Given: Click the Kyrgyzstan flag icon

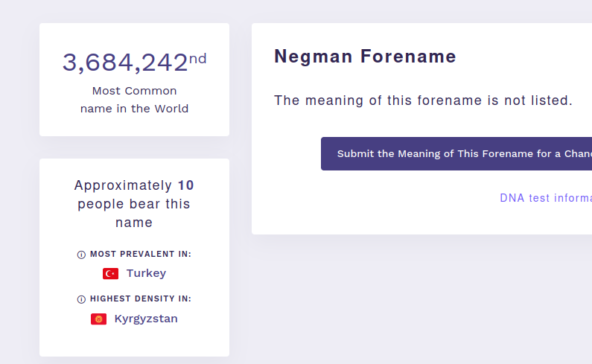Looking at the screenshot, I should pos(98,319).
